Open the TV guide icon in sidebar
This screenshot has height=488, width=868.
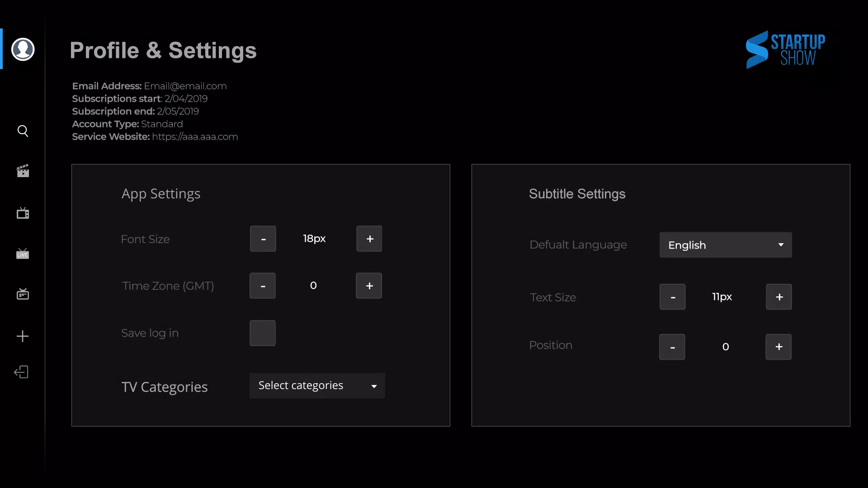coord(23,294)
